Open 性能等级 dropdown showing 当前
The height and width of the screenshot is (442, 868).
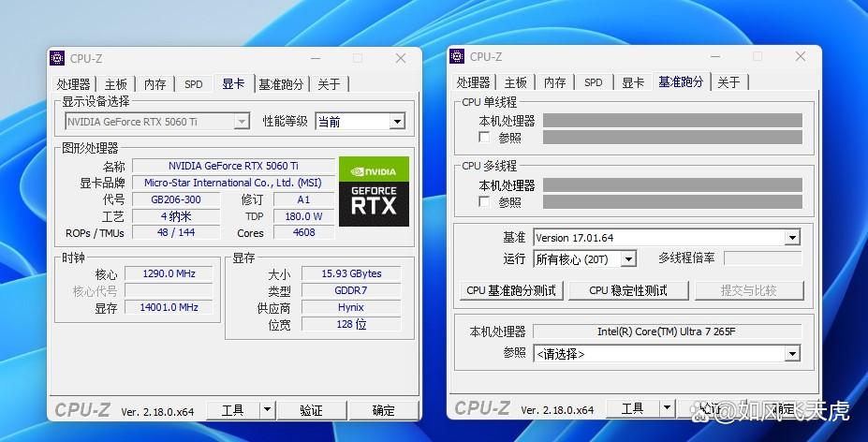tap(397, 122)
